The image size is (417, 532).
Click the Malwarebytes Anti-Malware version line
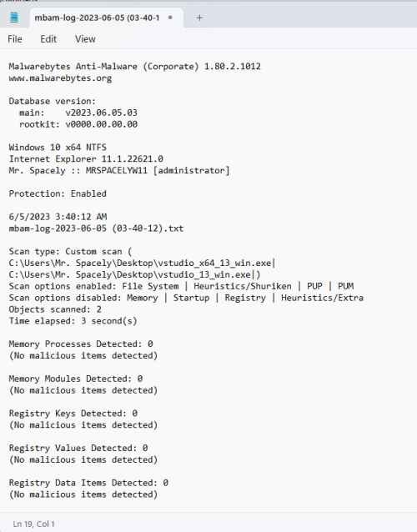135,66
